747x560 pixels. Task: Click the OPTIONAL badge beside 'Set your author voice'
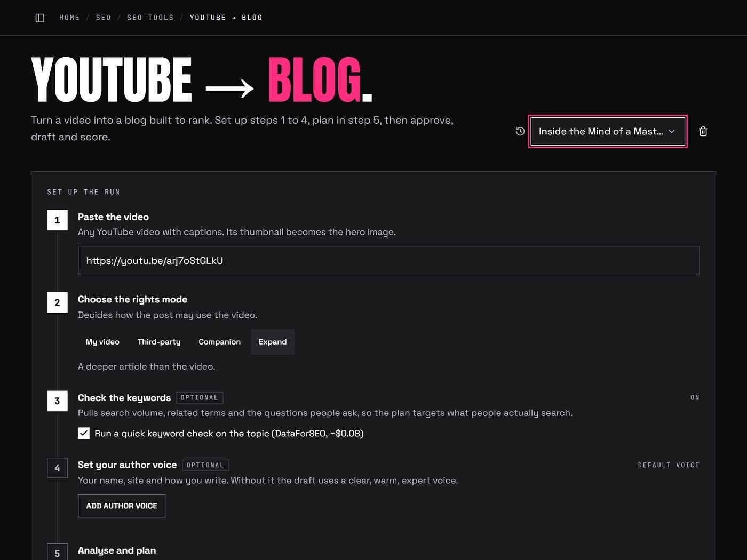tap(205, 465)
